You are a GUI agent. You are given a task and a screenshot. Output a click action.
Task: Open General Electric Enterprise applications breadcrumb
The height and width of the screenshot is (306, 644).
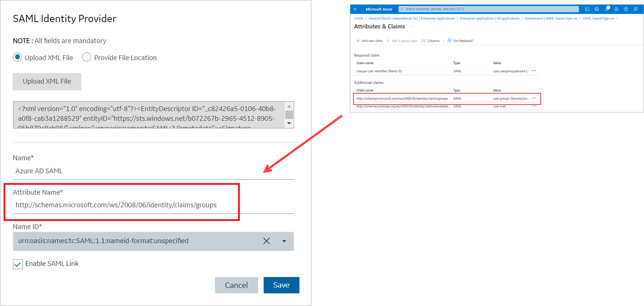point(411,18)
